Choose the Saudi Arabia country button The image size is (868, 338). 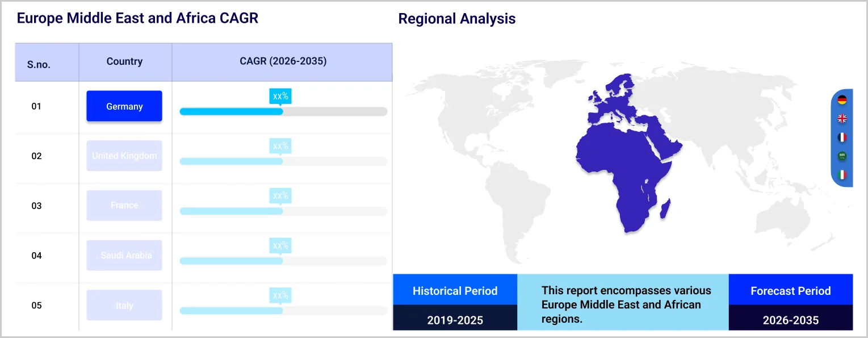coord(124,256)
